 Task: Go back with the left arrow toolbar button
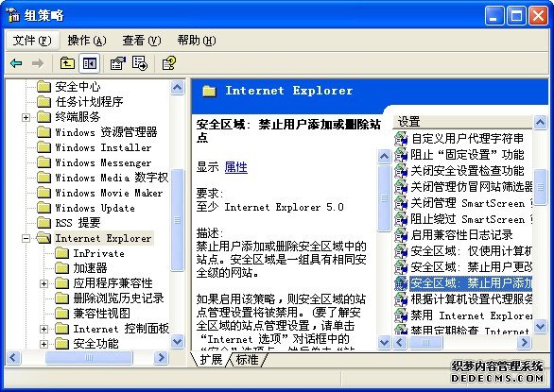(16, 63)
